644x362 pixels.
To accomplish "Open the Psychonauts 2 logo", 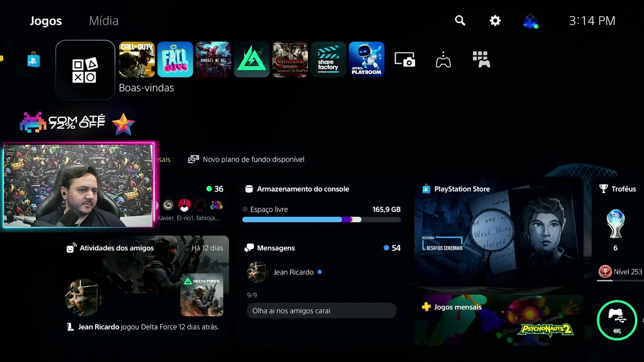I will [545, 329].
